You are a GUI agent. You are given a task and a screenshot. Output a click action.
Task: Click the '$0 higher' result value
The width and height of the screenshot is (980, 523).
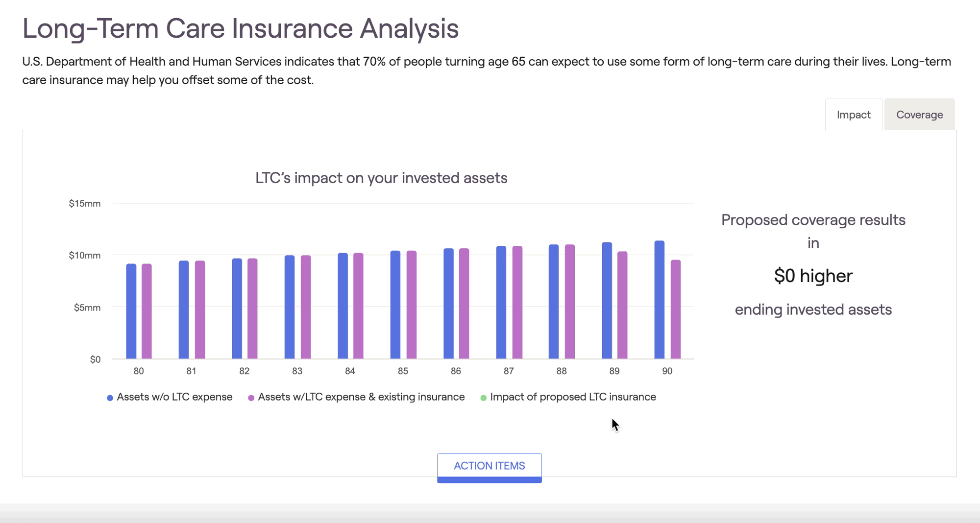(813, 276)
